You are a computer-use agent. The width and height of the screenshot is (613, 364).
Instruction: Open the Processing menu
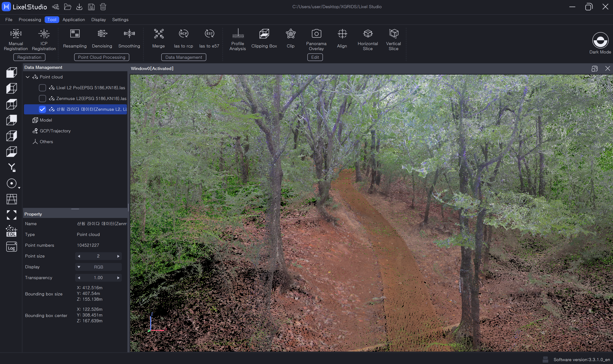[30, 20]
